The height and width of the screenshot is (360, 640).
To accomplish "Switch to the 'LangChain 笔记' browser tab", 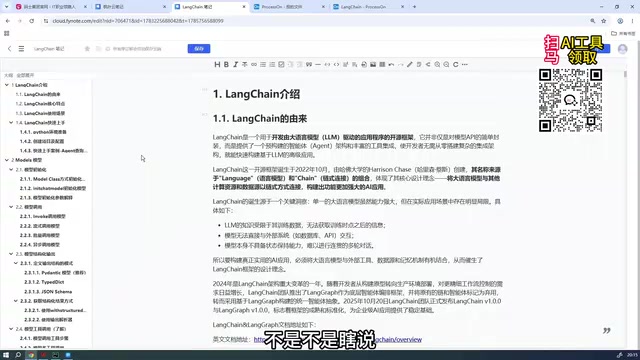I will pyautogui.click(x=210, y=7).
